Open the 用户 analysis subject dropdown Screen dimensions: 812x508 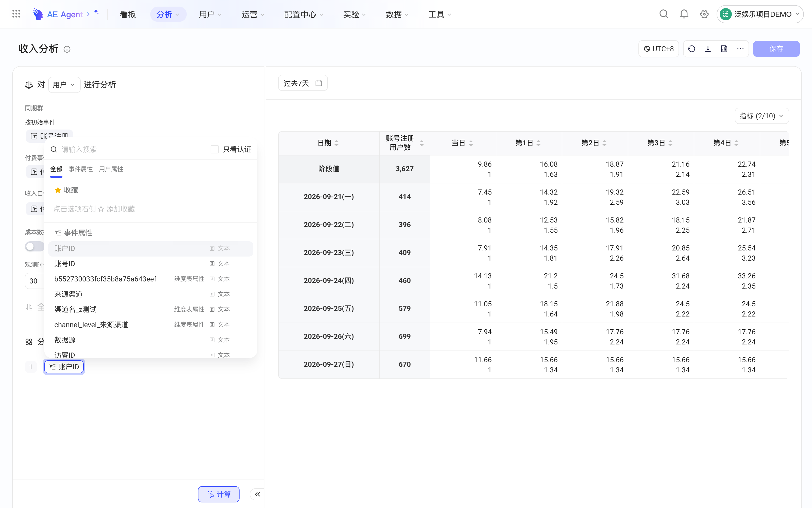click(64, 85)
